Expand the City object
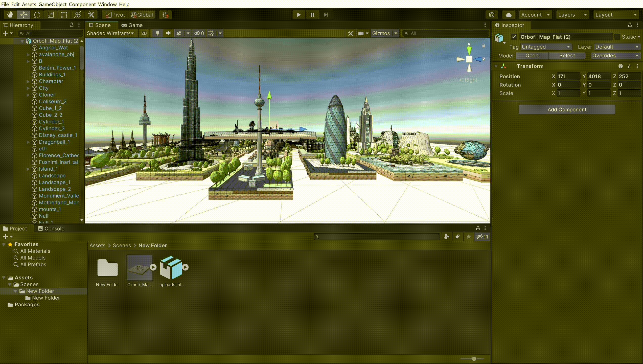 click(x=28, y=88)
